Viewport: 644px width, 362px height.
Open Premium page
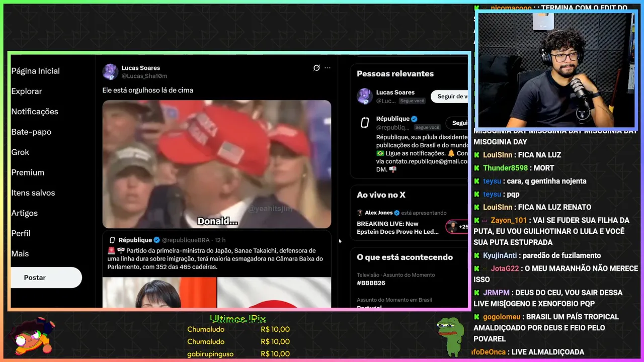tap(28, 172)
